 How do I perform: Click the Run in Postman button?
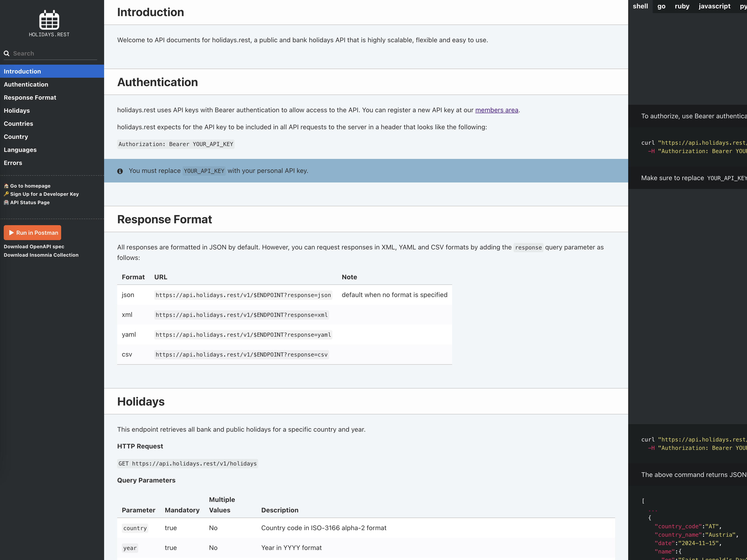point(32,233)
